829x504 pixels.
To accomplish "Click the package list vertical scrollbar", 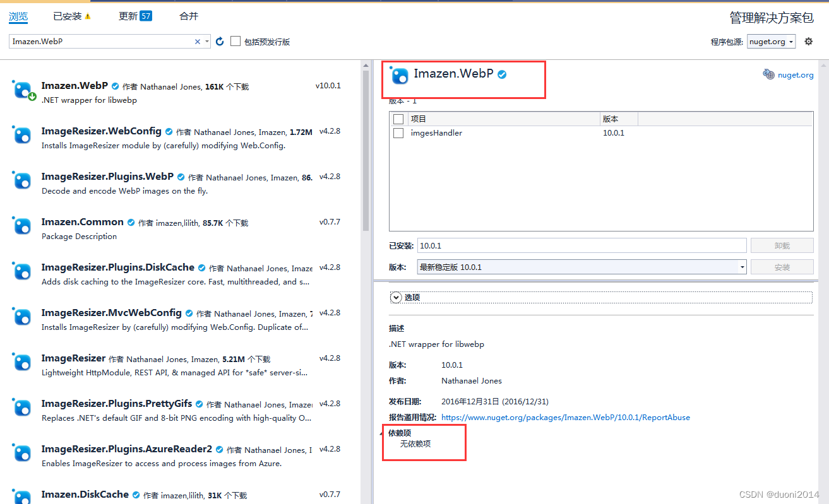I will [366, 151].
